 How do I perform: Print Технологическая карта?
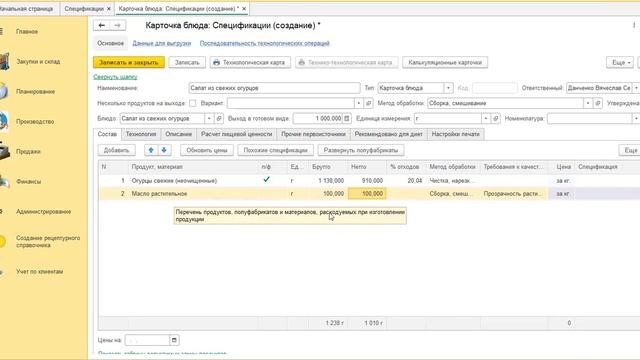coord(250,62)
